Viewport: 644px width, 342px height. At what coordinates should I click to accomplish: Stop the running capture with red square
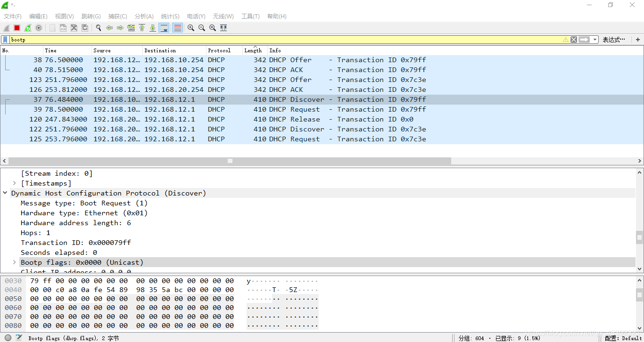click(x=17, y=28)
